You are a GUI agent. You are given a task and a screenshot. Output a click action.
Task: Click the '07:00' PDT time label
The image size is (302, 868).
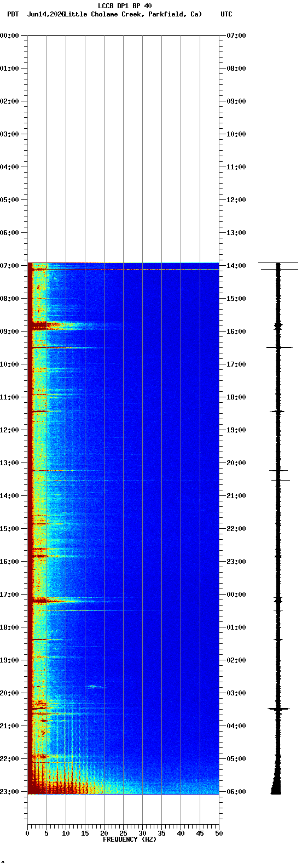pyautogui.click(x=10, y=266)
